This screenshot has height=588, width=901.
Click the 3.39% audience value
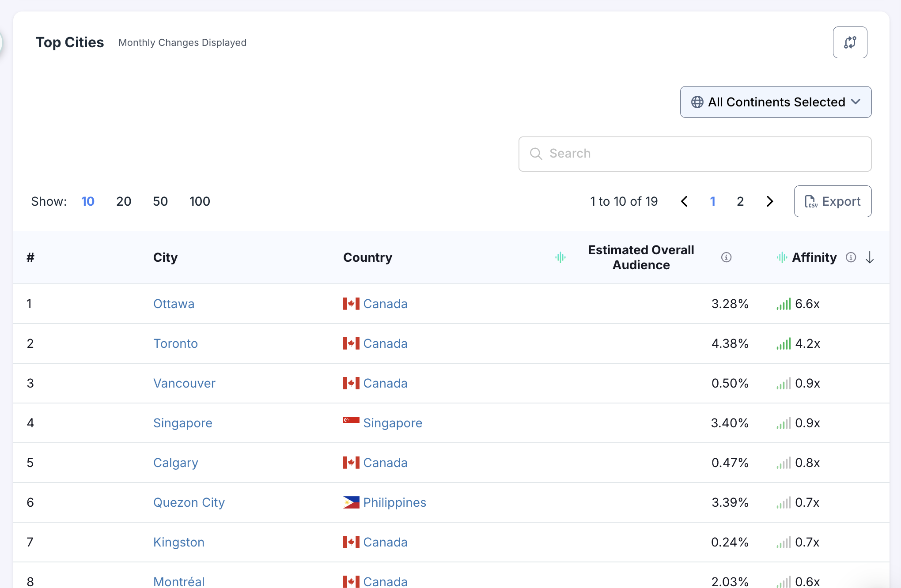tap(730, 502)
